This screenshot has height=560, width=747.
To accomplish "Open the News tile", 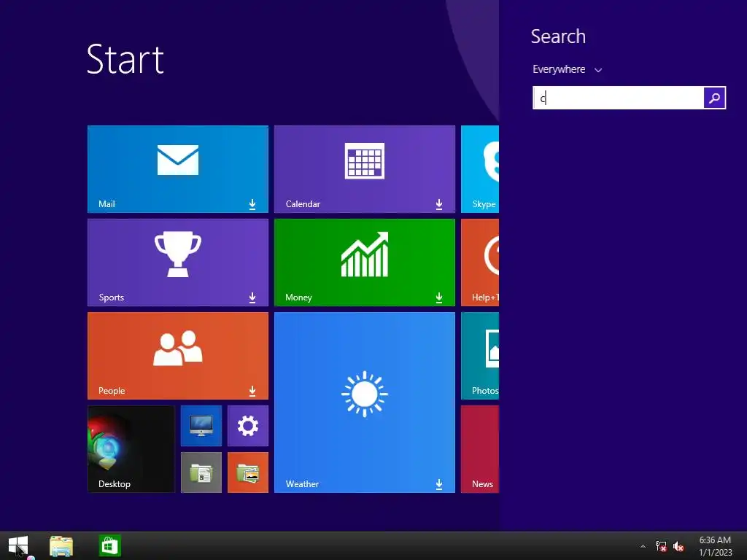I will [480, 449].
